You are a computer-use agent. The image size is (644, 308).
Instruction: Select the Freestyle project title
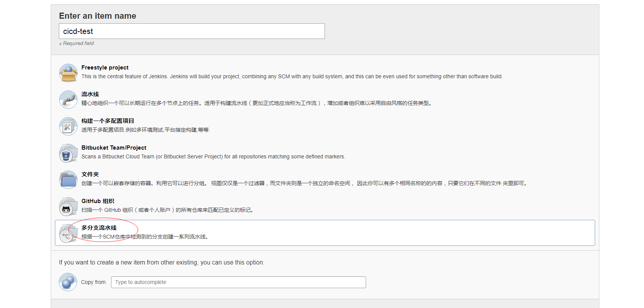pos(105,68)
